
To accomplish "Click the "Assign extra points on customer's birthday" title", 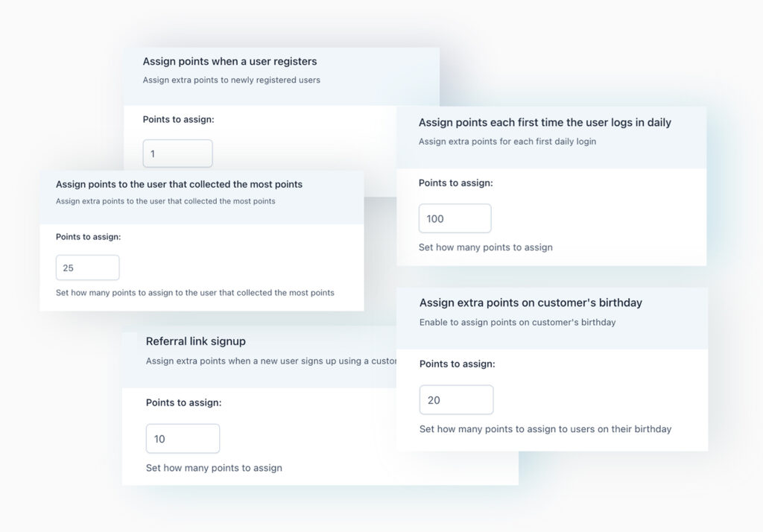I will [x=531, y=303].
